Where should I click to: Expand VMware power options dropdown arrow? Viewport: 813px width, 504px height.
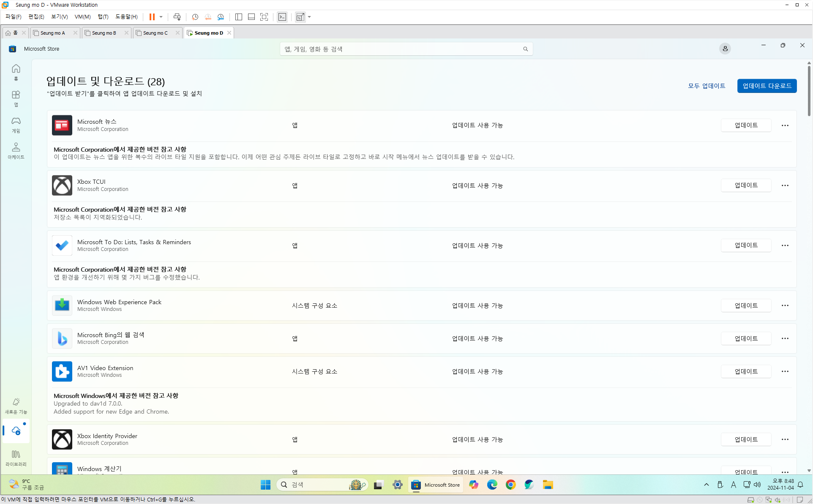tap(161, 17)
